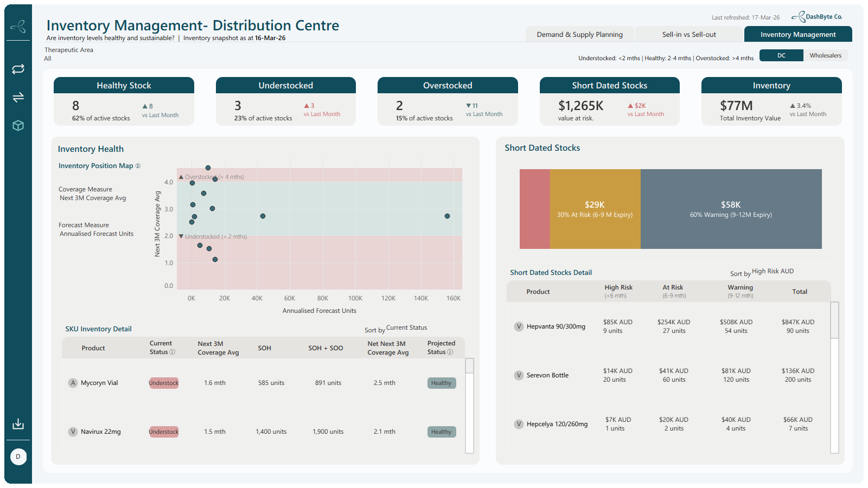
Task: Click Short Dated Stocks Detail scrollbar thumb
Action: 835,320
